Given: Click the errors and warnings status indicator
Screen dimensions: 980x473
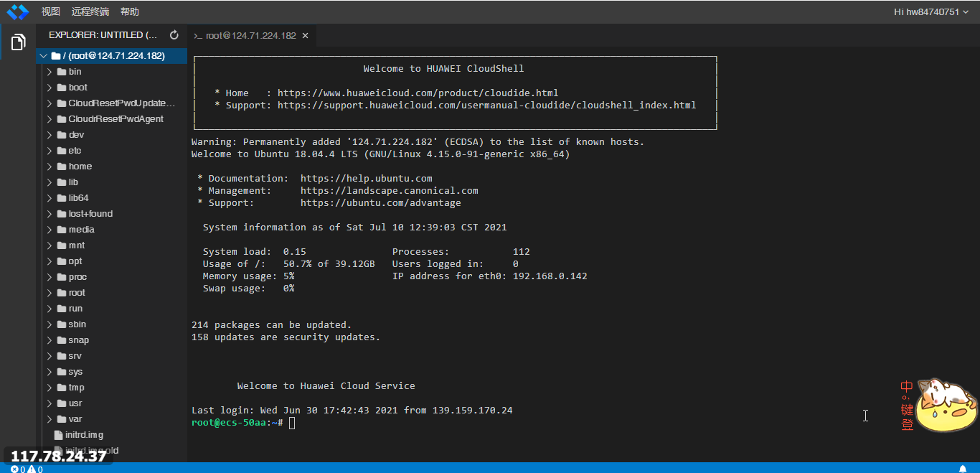Looking at the screenshot, I should [x=27, y=469].
